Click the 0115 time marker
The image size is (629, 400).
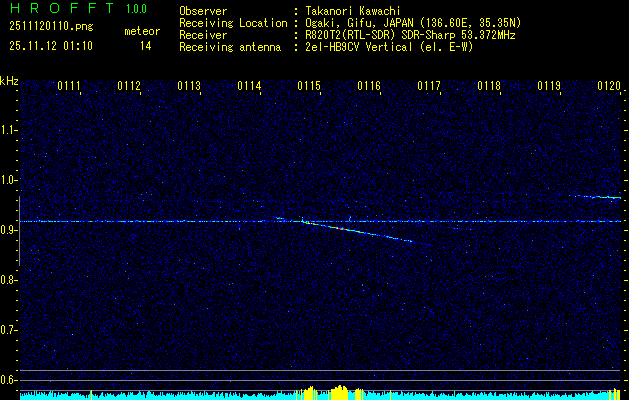click(x=309, y=86)
